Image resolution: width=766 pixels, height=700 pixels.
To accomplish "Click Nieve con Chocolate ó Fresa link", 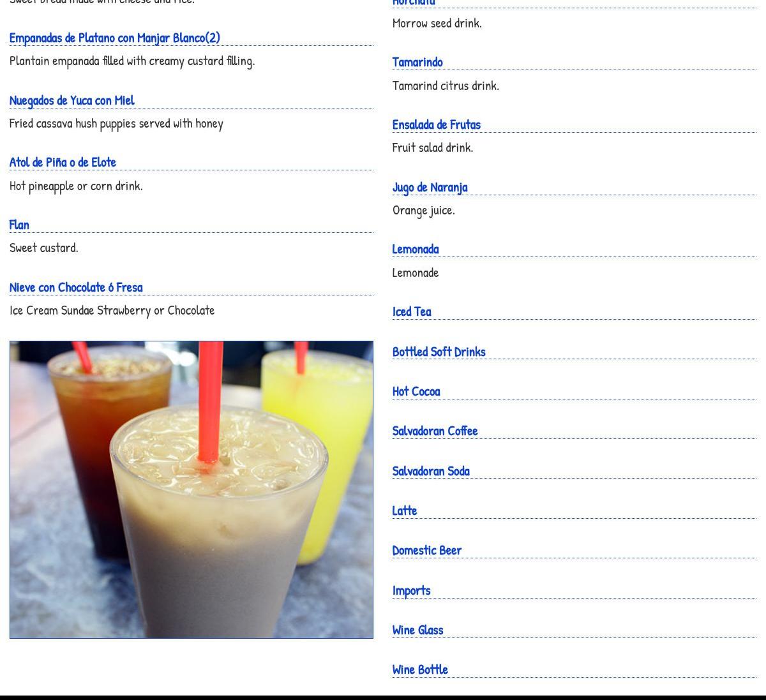I will pyautogui.click(x=76, y=287).
